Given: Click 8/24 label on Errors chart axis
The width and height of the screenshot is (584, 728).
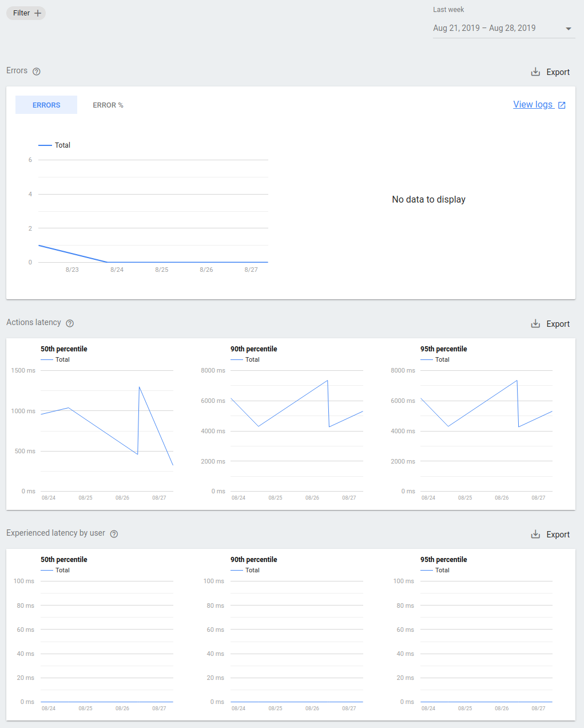Looking at the screenshot, I should coord(117,270).
